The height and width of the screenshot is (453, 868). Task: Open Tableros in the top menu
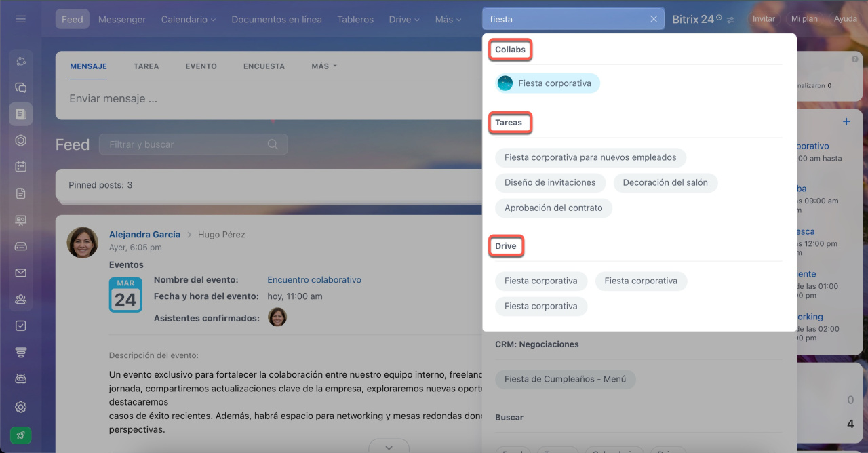(x=355, y=19)
